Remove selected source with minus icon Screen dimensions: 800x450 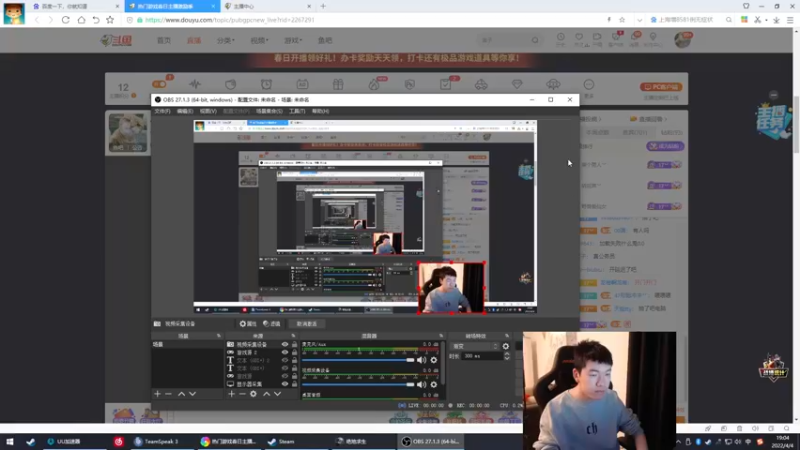(242, 394)
